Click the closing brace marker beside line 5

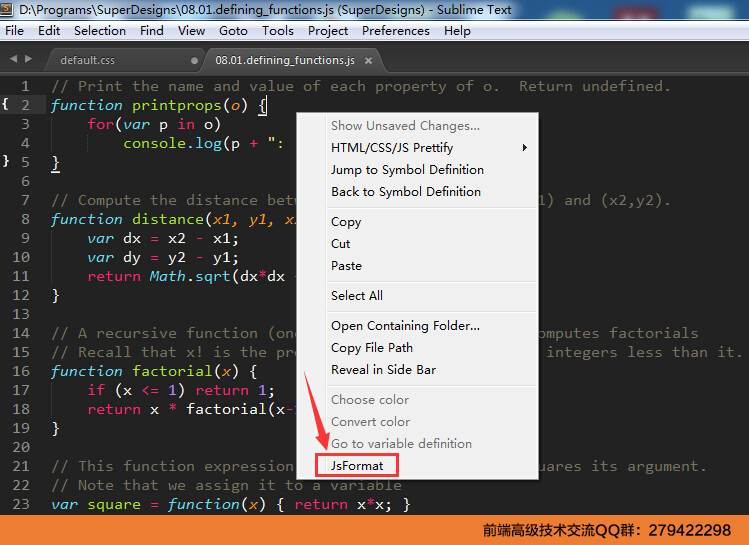(x=5, y=160)
